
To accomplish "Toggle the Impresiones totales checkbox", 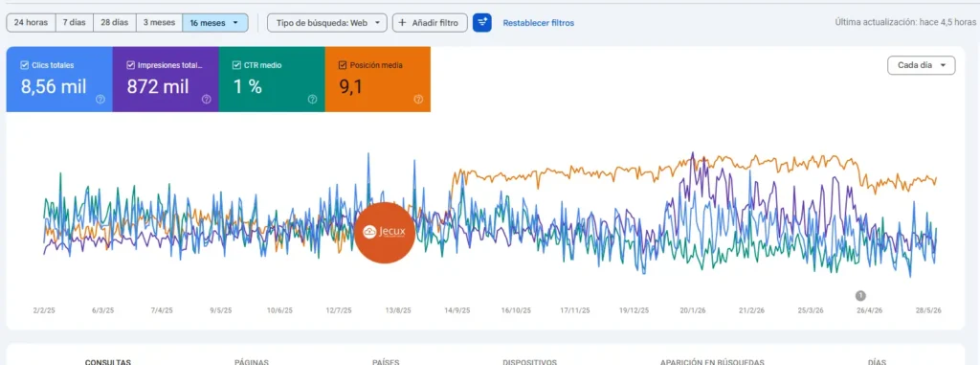I will click(130, 64).
